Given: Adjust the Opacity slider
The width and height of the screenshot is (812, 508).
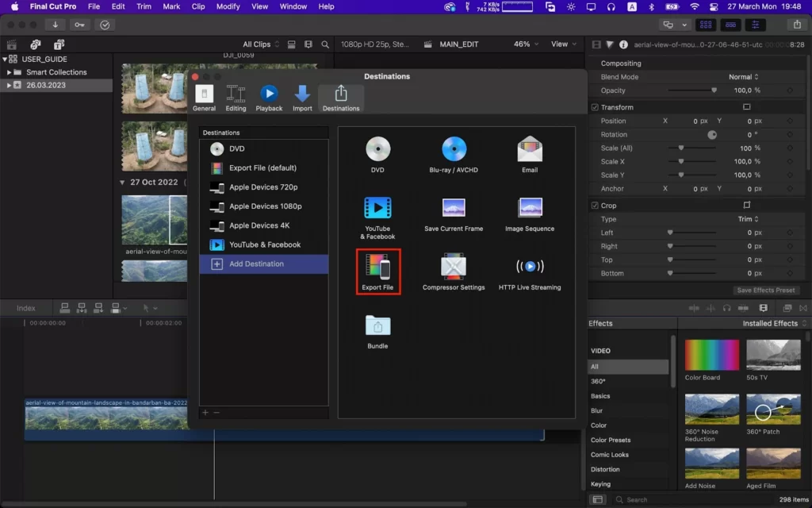Looking at the screenshot, I should tap(692, 90).
